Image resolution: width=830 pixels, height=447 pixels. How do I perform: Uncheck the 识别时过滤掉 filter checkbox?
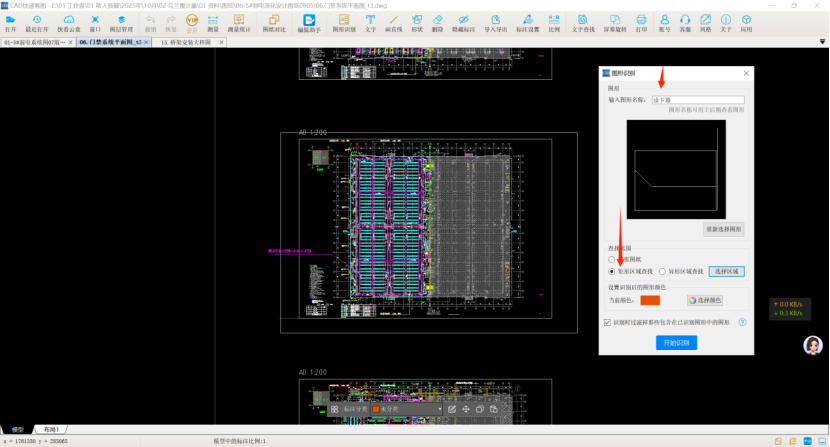(x=608, y=322)
